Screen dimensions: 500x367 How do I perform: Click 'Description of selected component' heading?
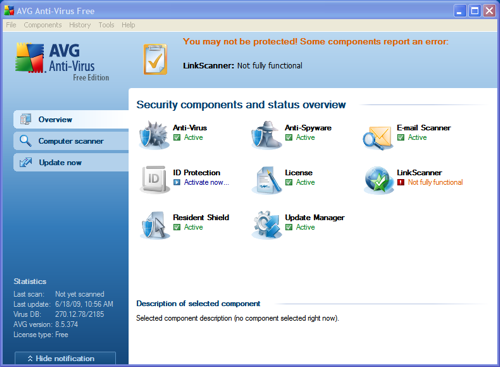point(198,303)
